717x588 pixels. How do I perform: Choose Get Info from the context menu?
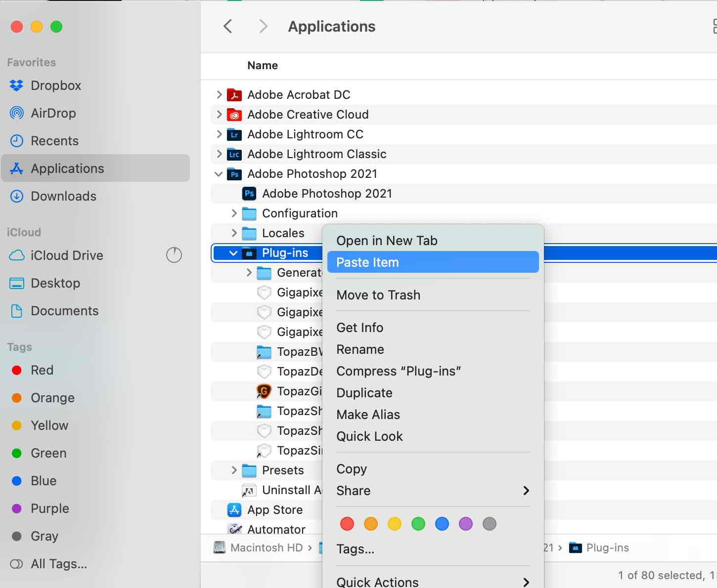coord(433,328)
